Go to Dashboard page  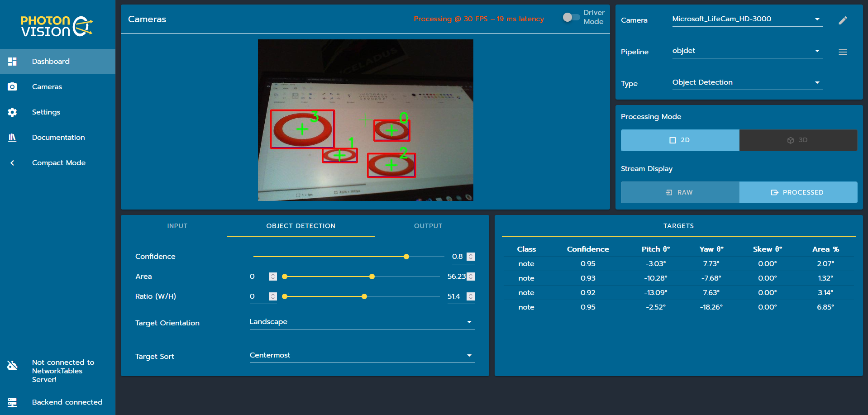[x=57, y=62]
